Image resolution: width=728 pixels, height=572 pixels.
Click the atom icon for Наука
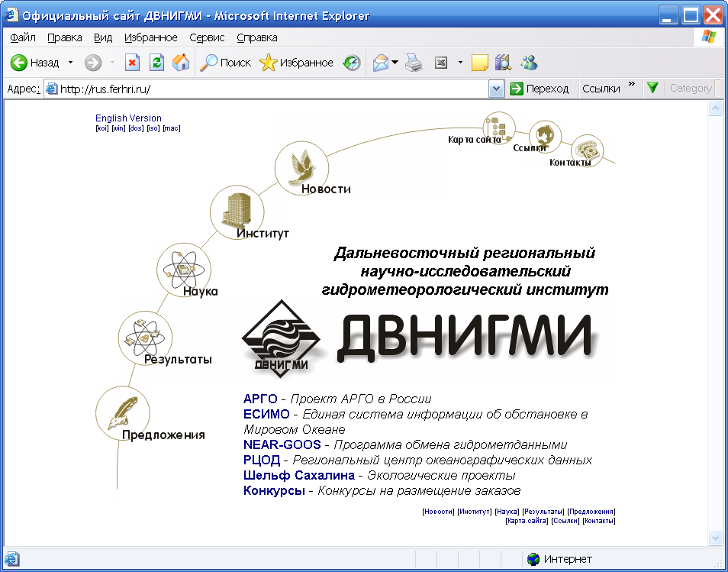pos(184,270)
